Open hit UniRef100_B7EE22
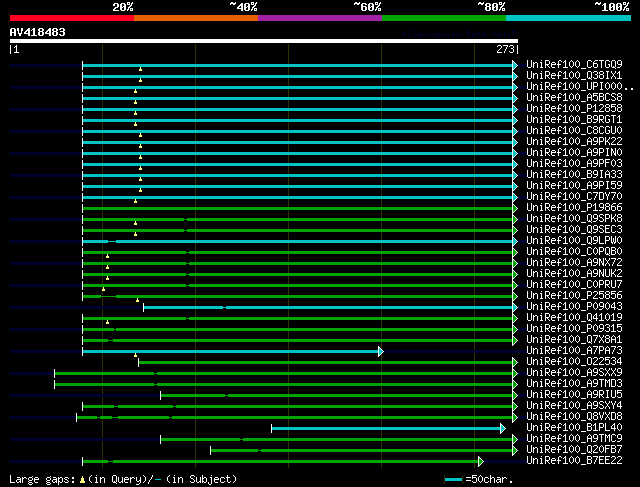Screen dimensions: 640x487 tap(574, 461)
